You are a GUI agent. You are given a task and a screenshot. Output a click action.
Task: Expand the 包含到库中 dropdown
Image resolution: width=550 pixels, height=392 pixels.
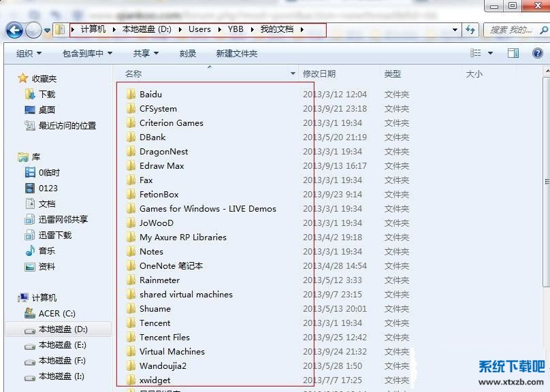pyautogui.click(x=87, y=54)
